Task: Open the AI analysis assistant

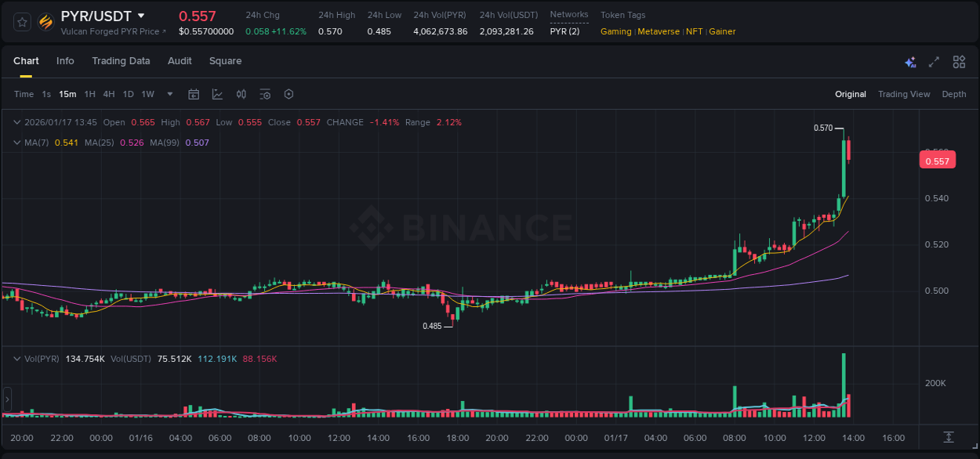Action: coord(910,62)
